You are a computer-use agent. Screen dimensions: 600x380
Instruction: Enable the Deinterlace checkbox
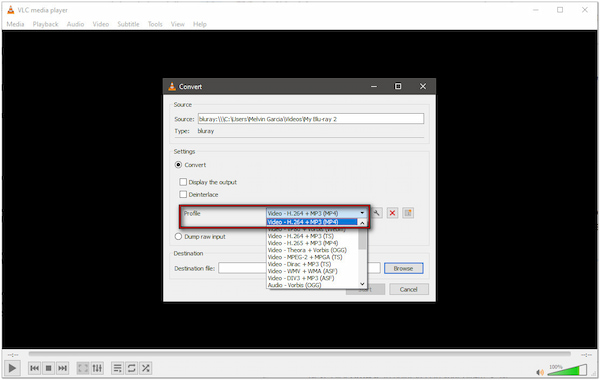183,194
